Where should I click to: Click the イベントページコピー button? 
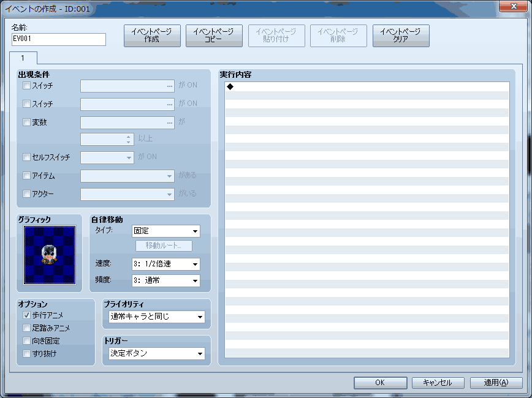tap(214, 36)
